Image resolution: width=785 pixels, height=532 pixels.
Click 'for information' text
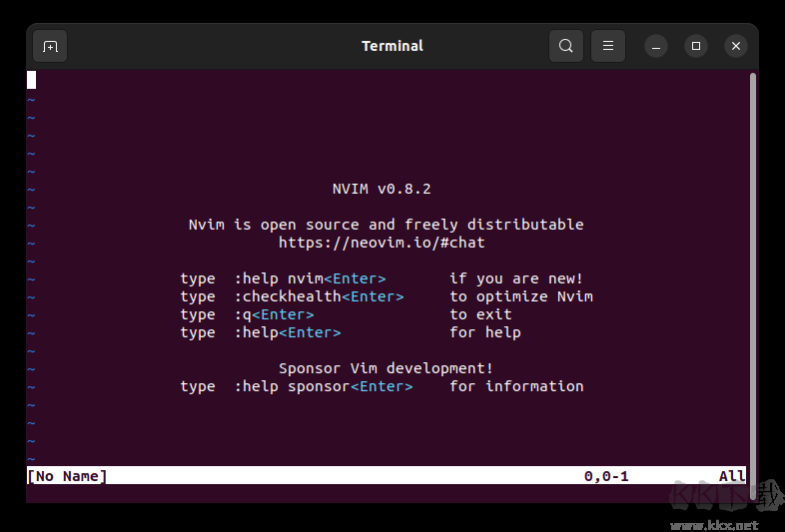[516, 386]
